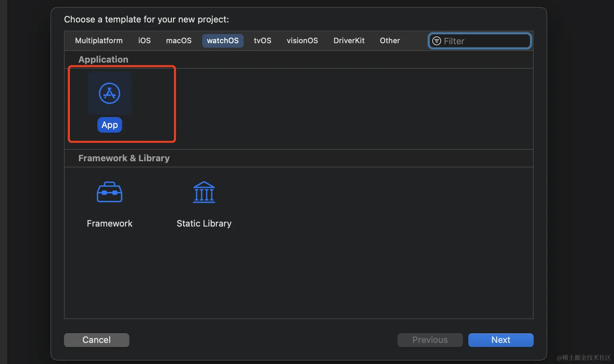Screen dimensions: 614x364
Task: Click the Static Library label text
Action: pyautogui.click(x=204, y=224)
